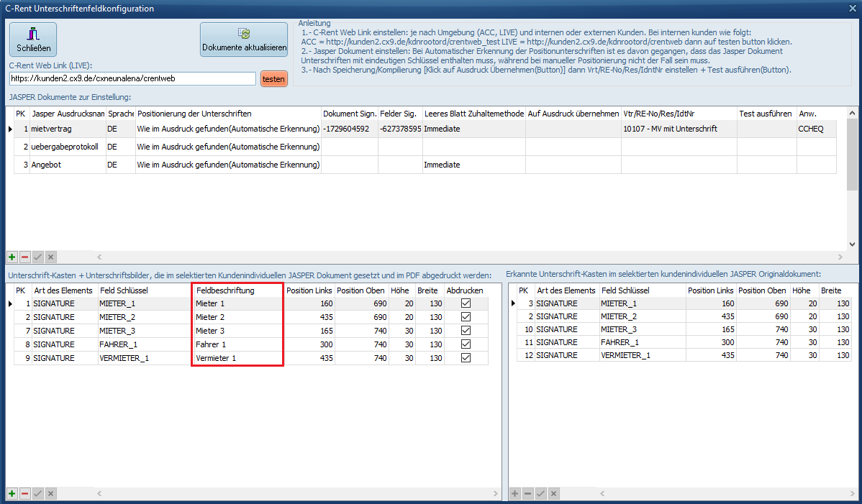Screen dimensions: 862x504
Task: Add a new row to JASPER Dokumente grid
Action: point(12,257)
